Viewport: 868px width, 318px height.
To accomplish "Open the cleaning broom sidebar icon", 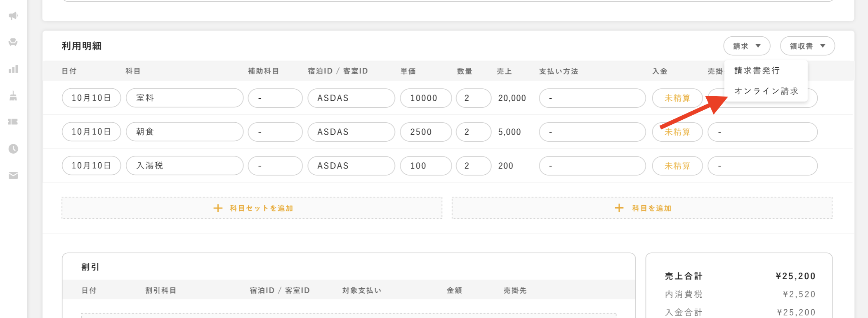I will 13,96.
